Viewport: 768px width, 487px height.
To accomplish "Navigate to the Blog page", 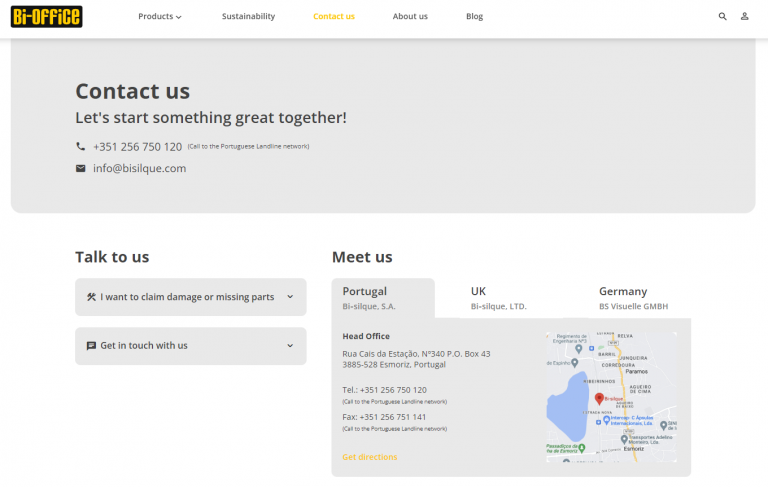I will pyautogui.click(x=474, y=16).
